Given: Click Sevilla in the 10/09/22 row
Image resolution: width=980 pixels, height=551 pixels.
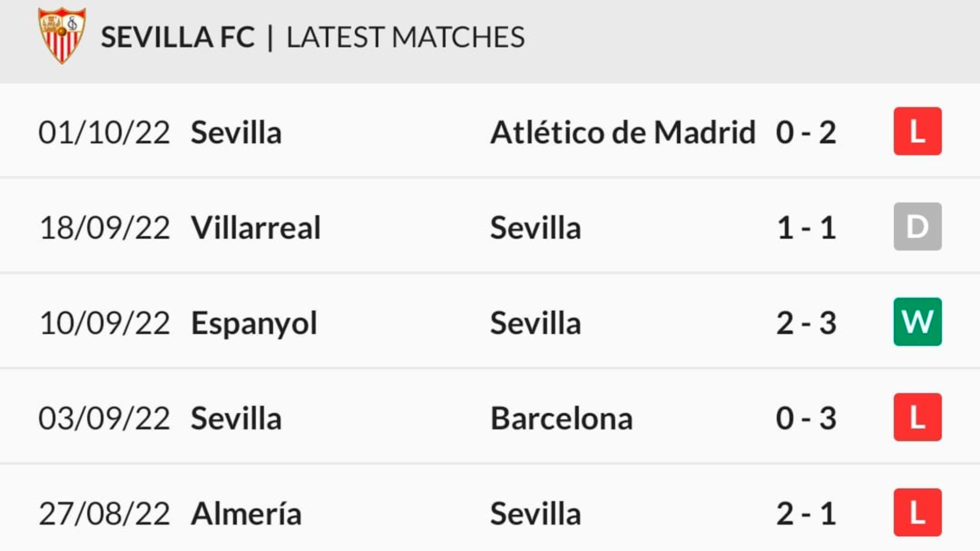Looking at the screenshot, I should pos(535,323).
